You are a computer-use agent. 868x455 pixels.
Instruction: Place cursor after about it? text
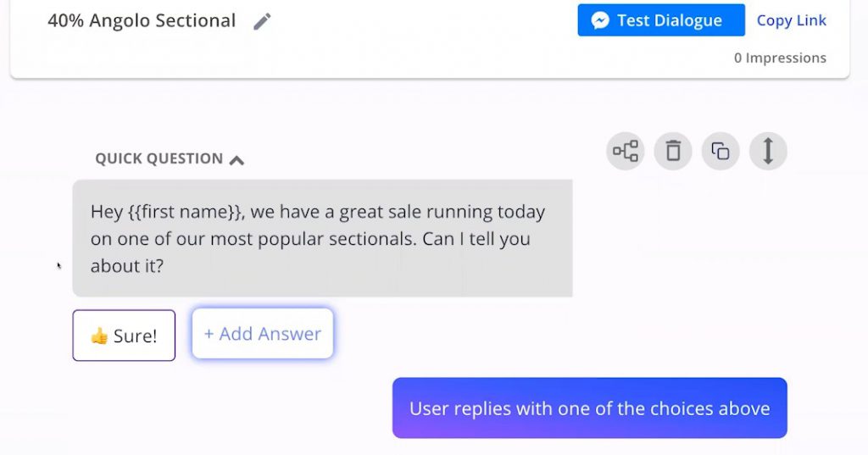tap(165, 266)
